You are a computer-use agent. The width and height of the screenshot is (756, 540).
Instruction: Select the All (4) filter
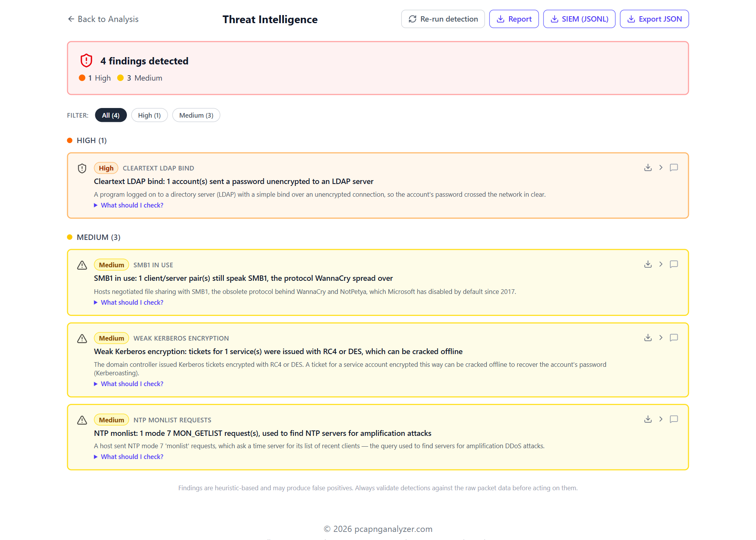click(x=111, y=115)
